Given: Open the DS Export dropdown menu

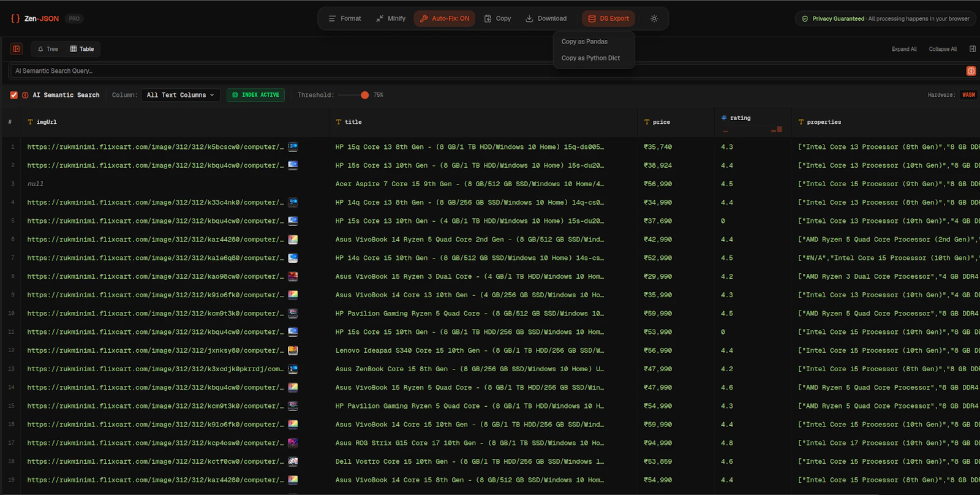Looking at the screenshot, I should point(608,18).
